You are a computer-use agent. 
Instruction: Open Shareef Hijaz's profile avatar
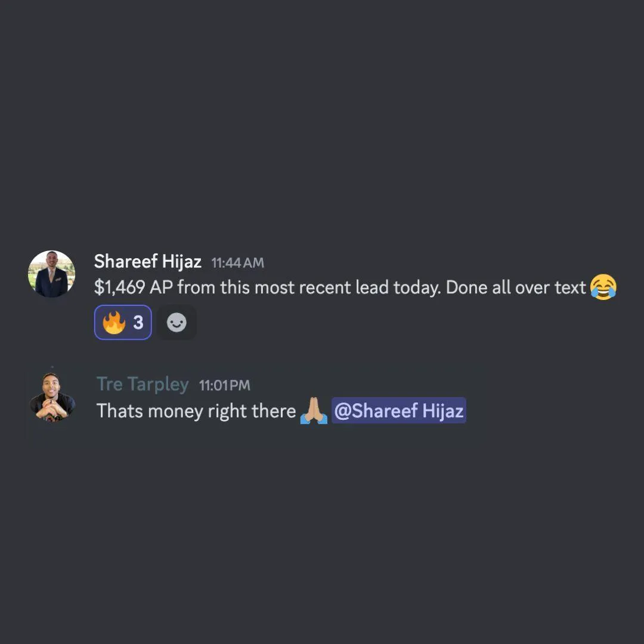51,274
